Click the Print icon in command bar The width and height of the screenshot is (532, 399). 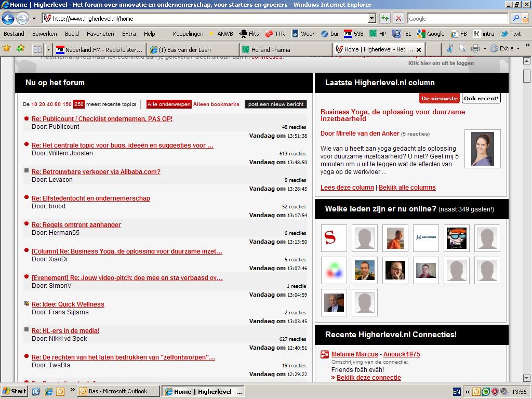[x=475, y=48]
